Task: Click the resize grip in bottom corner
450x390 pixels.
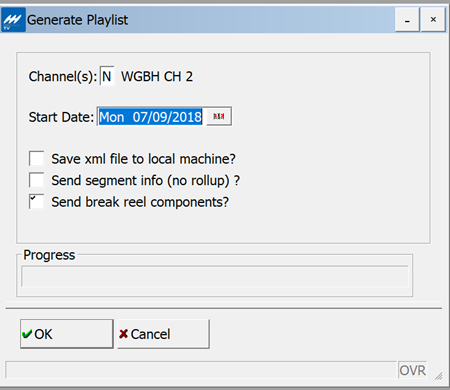Action: pyautogui.click(x=438, y=376)
